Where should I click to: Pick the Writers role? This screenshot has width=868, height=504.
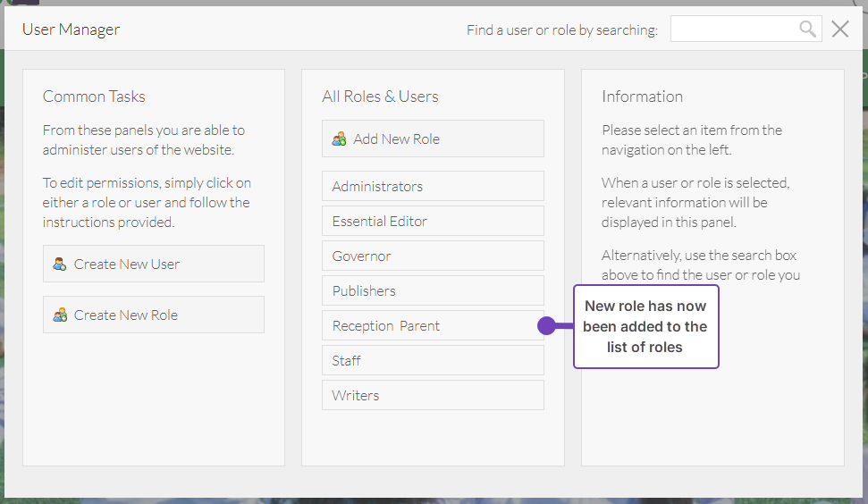click(x=433, y=395)
